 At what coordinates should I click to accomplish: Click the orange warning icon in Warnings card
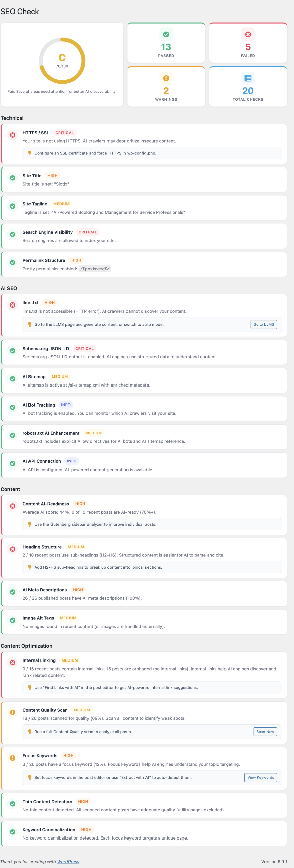pos(166,78)
